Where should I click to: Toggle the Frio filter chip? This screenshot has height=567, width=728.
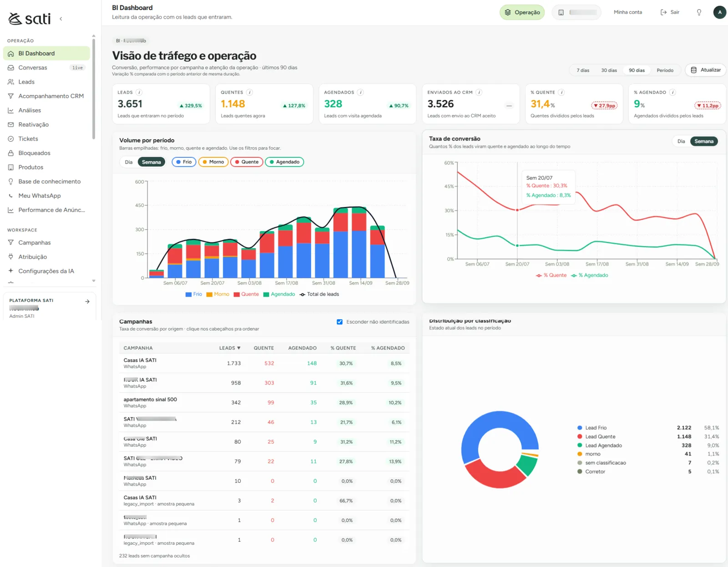click(x=184, y=162)
